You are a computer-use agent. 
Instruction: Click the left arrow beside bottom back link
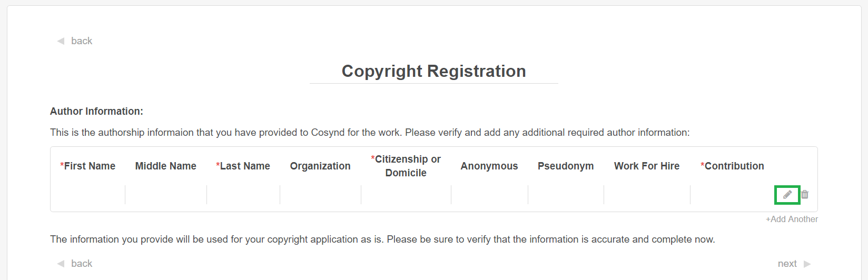point(61,264)
